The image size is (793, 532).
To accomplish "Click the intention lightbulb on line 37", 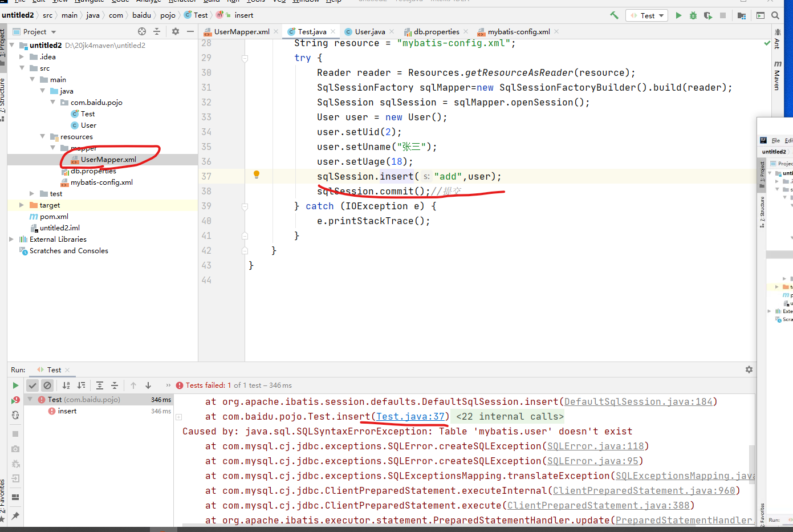I will [x=257, y=175].
